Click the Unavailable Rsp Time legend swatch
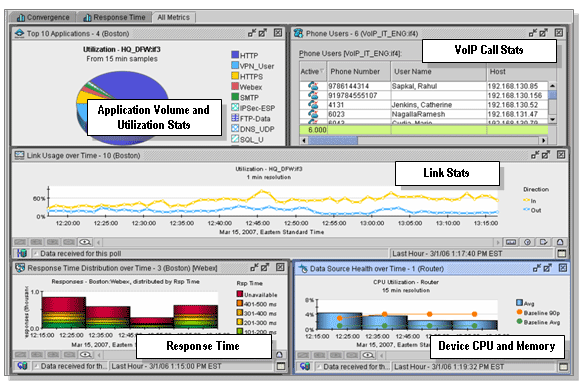Screen dimensions: 584x387 [x=240, y=294]
